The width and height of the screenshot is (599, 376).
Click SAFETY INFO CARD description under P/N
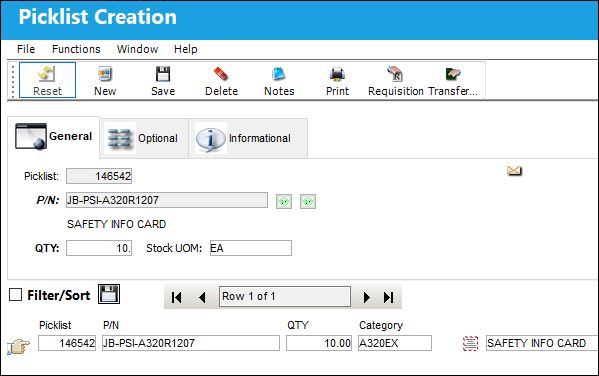click(117, 224)
